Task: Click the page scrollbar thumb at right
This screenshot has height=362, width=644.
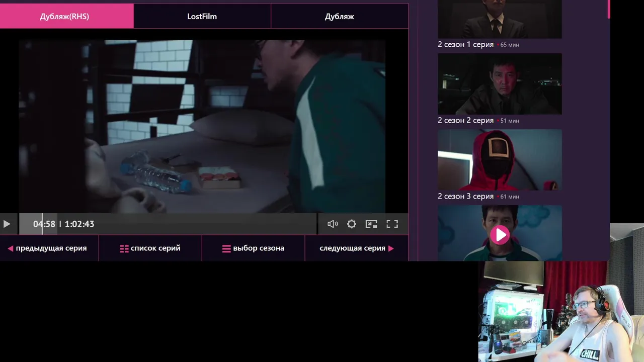Action: (x=609, y=9)
